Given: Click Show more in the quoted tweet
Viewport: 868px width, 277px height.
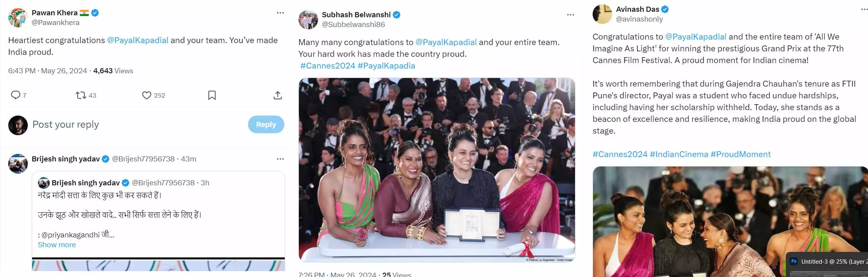Looking at the screenshot, I should pyautogui.click(x=57, y=245).
